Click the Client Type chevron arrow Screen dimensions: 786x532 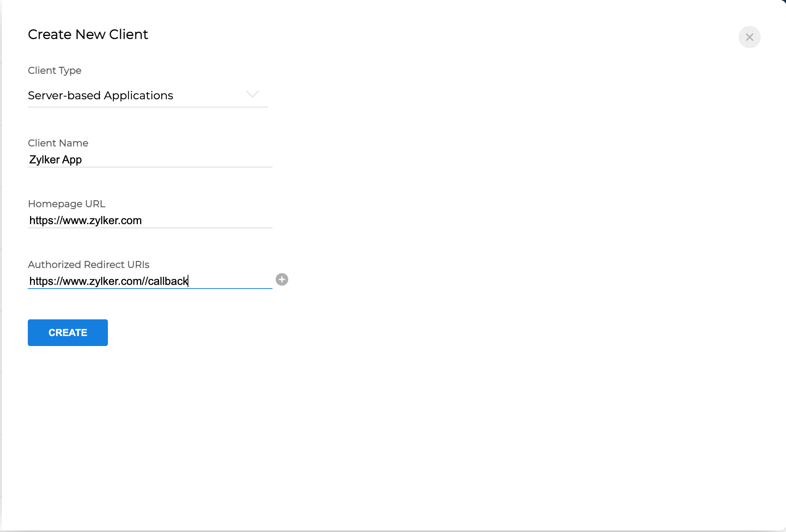click(252, 94)
